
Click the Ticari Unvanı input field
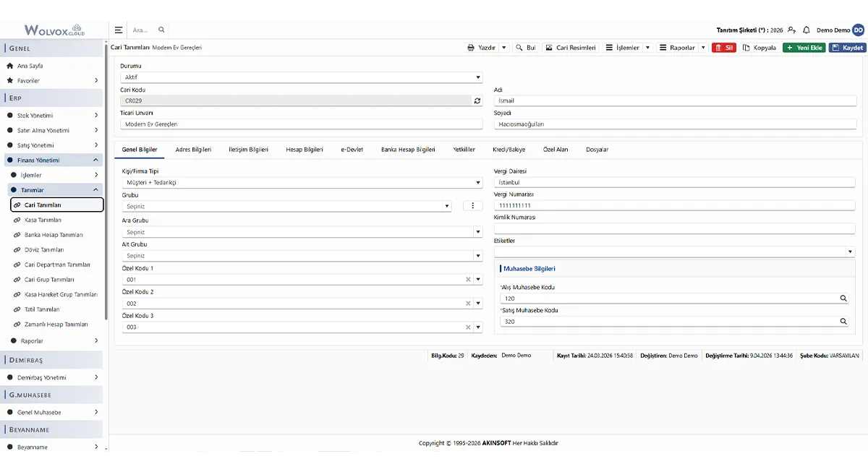(x=301, y=124)
